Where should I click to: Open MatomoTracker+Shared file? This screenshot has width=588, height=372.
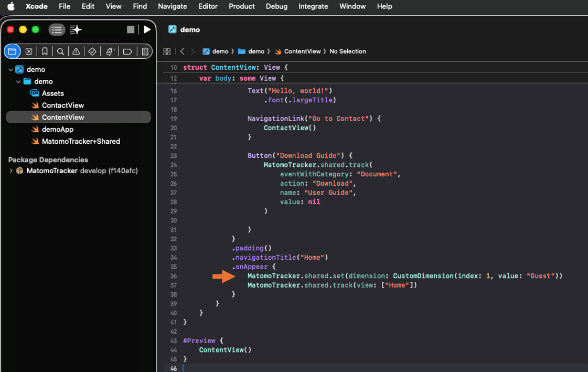pyautogui.click(x=81, y=141)
